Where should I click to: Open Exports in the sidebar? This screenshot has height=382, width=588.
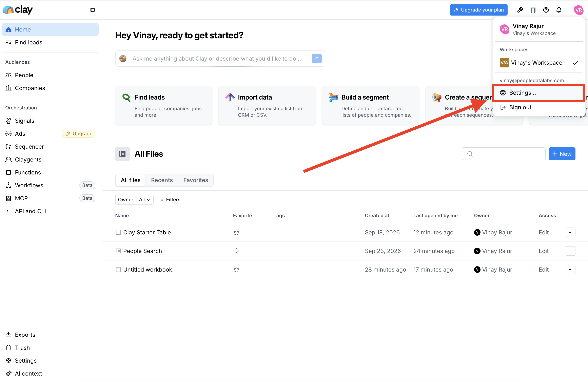point(50,335)
